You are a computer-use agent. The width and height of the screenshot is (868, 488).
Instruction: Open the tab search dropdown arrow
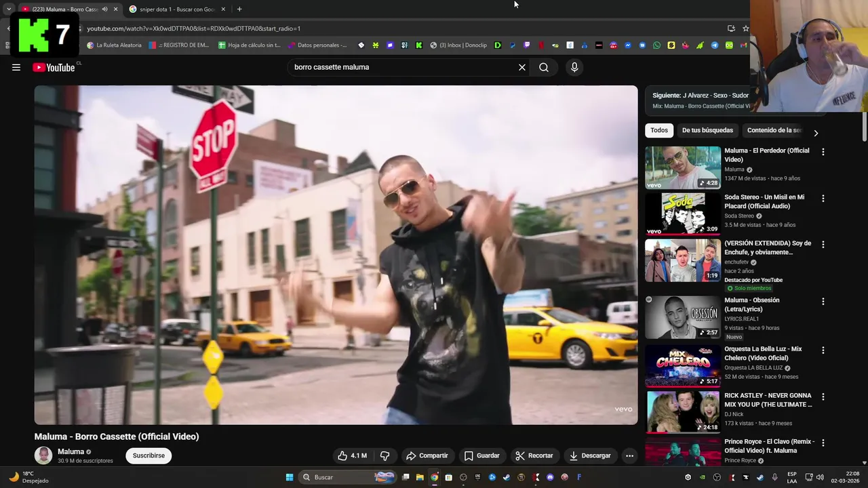coord(9,9)
